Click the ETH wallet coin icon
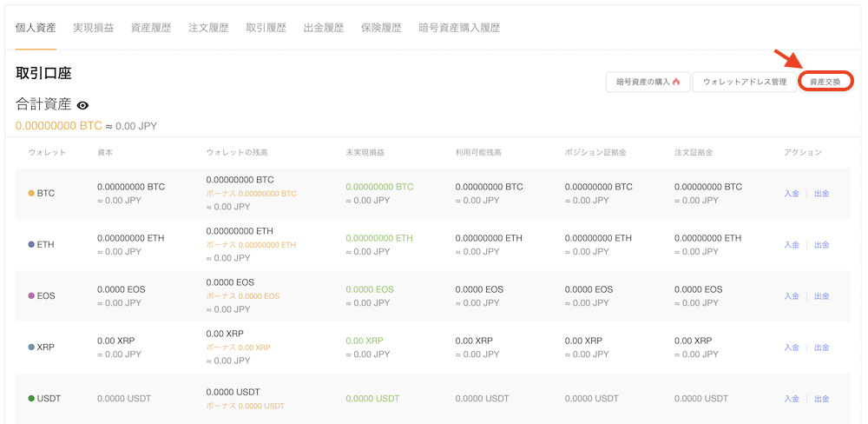The width and height of the screenshot is (868, 424). (x=32, y=244)
